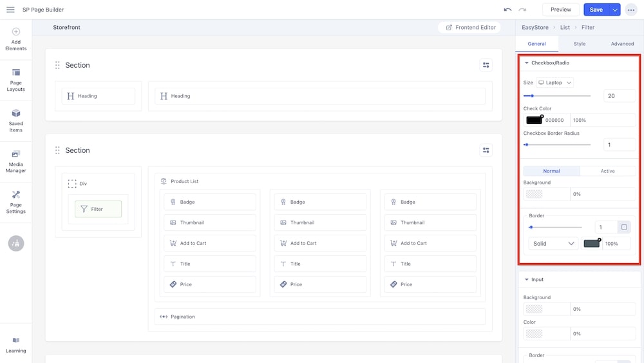This screenshot has height=363, width=644.
Task: Open the Solid border style dropdown
Action: pos(553,244)
